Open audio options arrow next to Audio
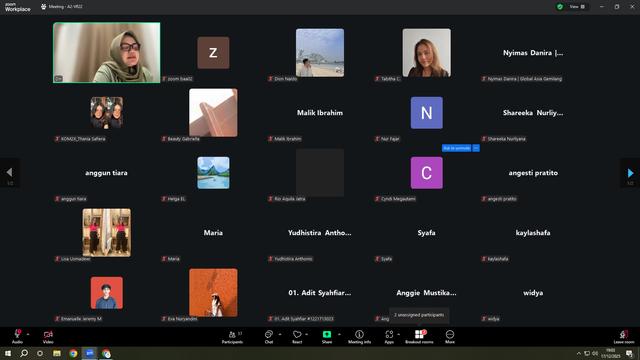The height and width of the screenshot is (360, 640). point(28,334)
